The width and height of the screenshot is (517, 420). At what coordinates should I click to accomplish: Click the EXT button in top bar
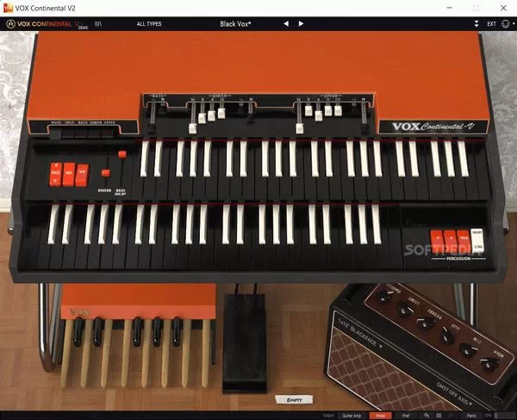(x=491, y=24)
